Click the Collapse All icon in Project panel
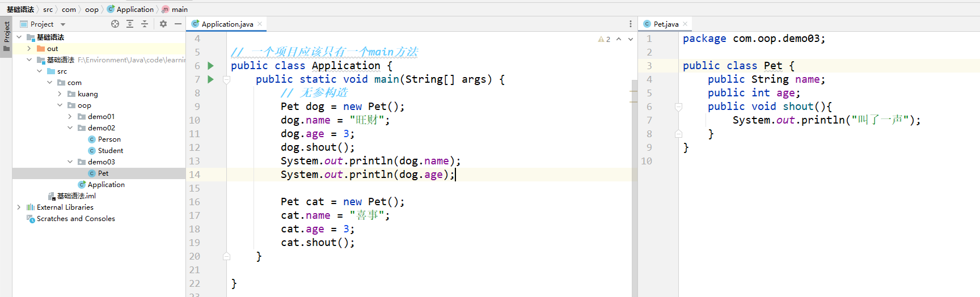 point(145,24)
